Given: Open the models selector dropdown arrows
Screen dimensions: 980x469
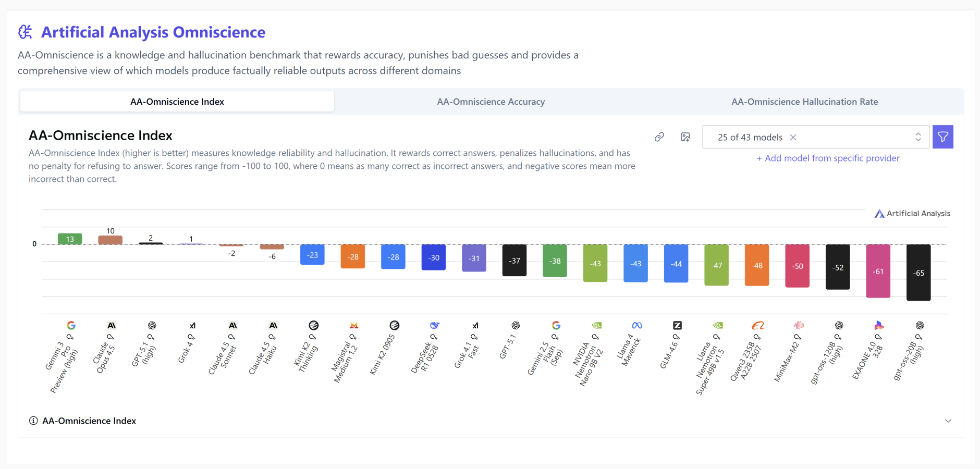Looking at the screenshot, I should coord(918,137).
